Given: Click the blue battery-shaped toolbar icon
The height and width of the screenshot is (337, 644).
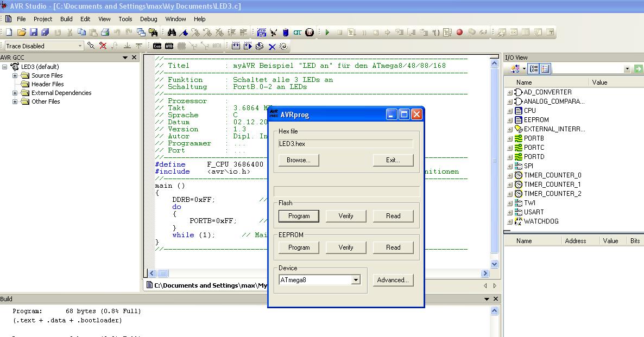Looking at the screenshot, I should coord(286,32).
